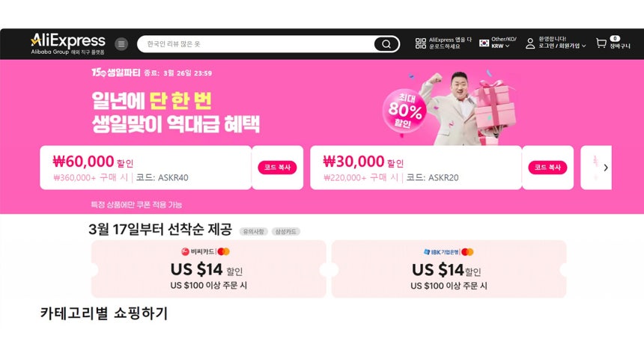The width and height of the screenshot is (644, 362).
Task: Open the hamburger category menu icon
Action: coord(121,44)
